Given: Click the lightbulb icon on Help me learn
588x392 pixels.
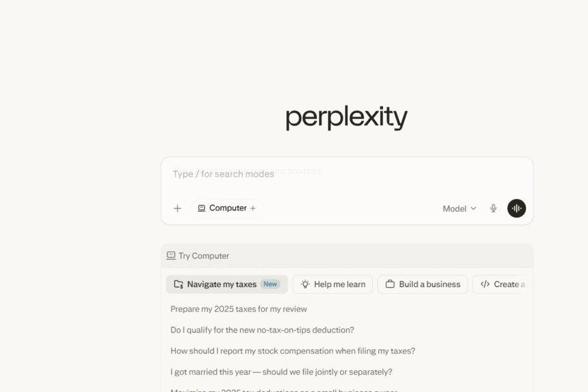Looking at the screenshot, I should (305, 284).
